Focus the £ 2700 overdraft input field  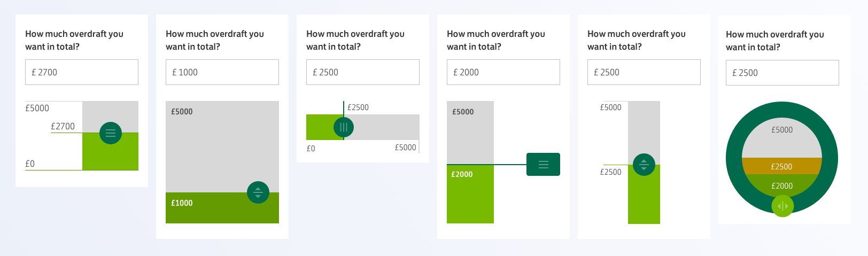82,72
